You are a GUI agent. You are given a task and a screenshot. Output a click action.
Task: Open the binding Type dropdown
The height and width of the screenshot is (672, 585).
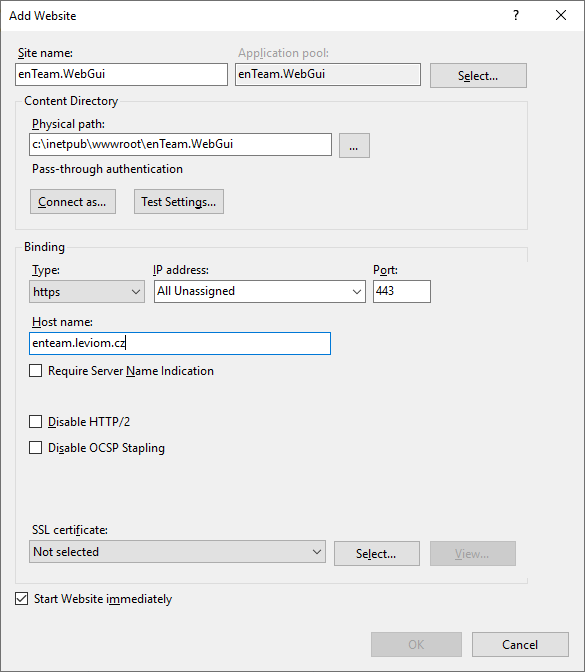point(87,291)
